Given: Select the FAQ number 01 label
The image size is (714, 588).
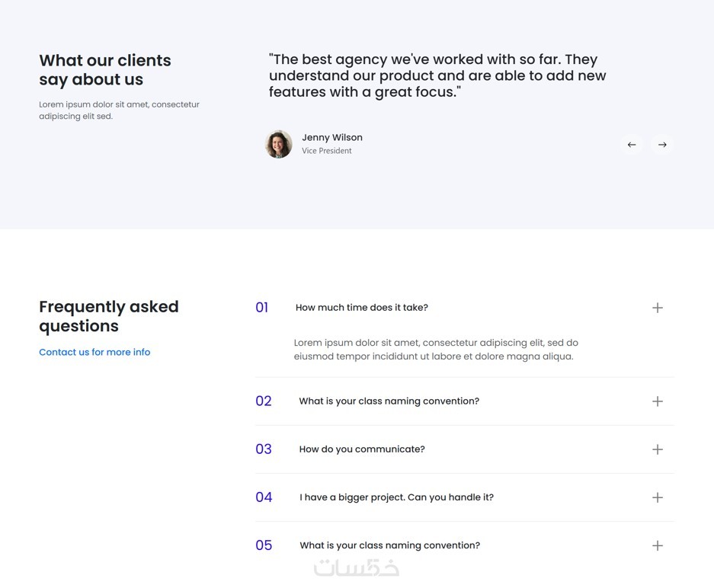Looking at the screenshot, I should pyautogui.click(x=262, y=308).
